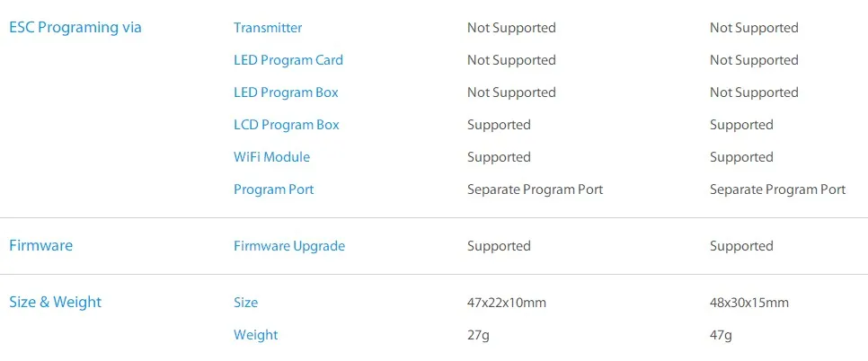Click Firmware Upgrade's first Supported value

point(499,246)
